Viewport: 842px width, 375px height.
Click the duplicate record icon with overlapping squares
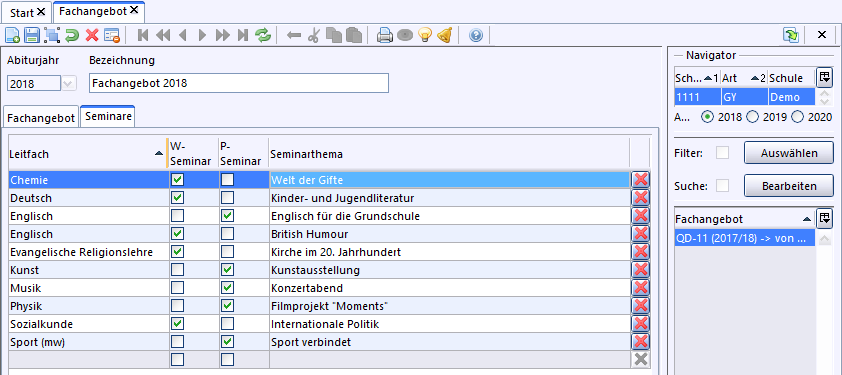tap(52, 35)
